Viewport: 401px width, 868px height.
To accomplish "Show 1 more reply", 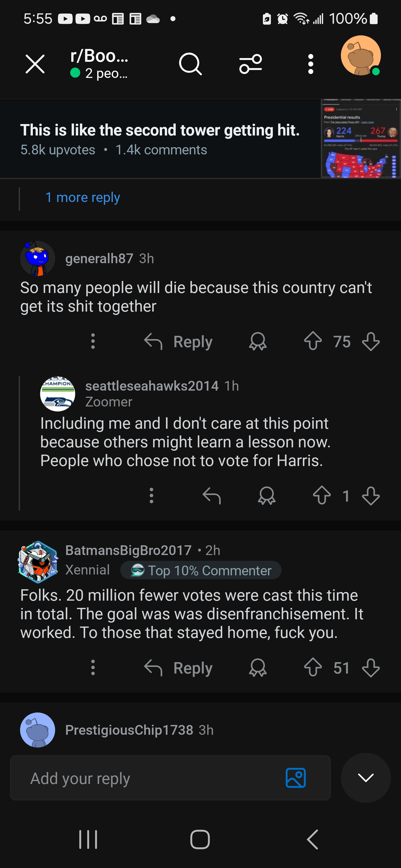I will [x=83, y=197].
